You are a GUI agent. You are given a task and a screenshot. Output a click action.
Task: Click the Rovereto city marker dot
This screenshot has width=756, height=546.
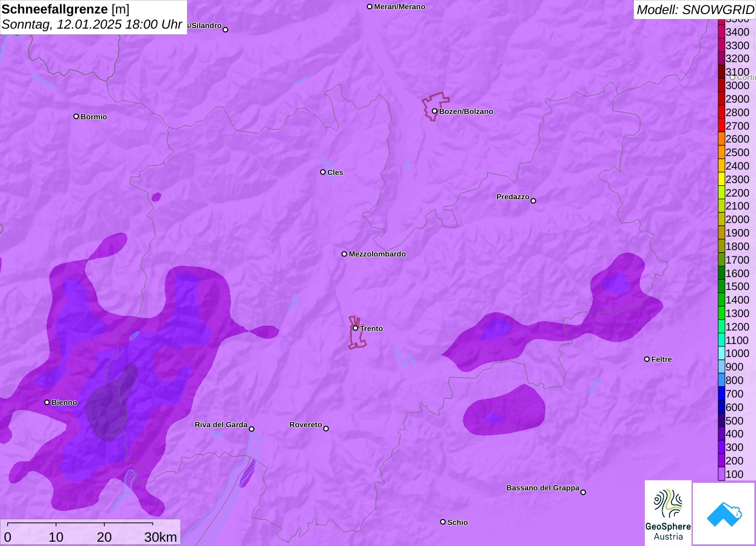pyautogui.click(x=326, y=429)
